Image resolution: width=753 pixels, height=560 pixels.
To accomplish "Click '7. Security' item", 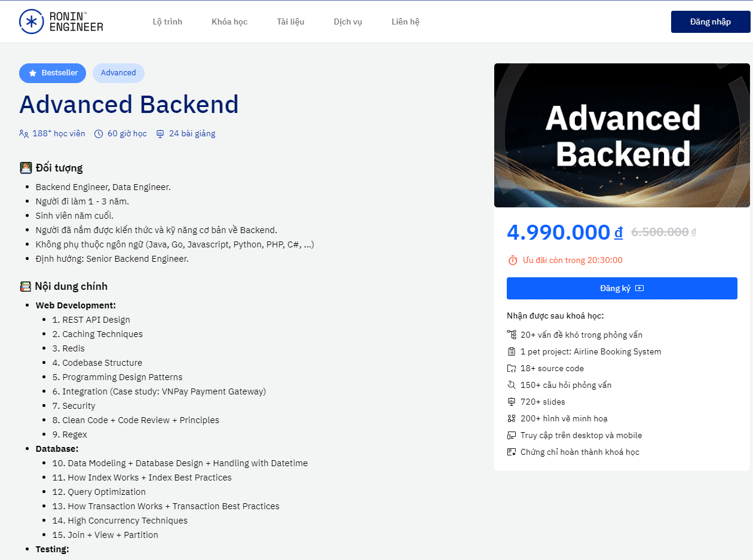I will 74,406.
